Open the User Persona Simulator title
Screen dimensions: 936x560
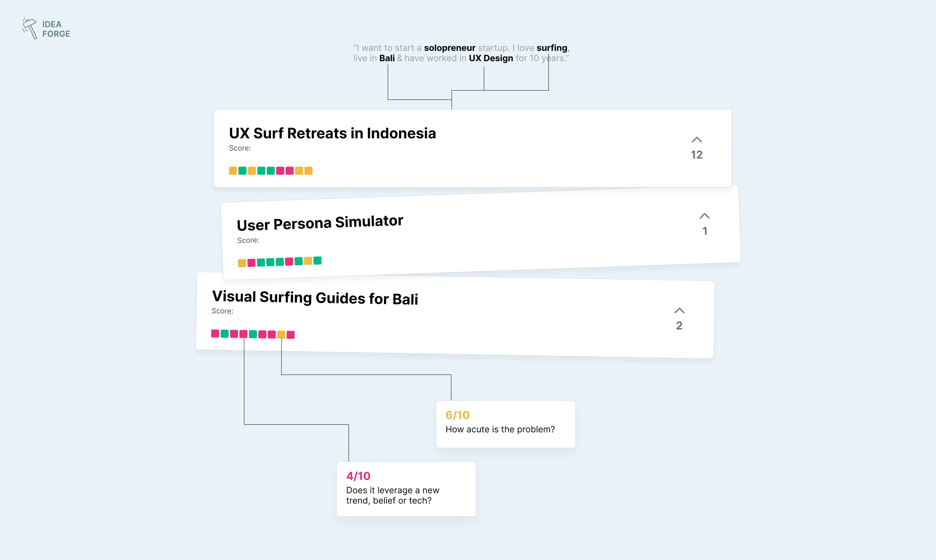(x=320, y=223)
